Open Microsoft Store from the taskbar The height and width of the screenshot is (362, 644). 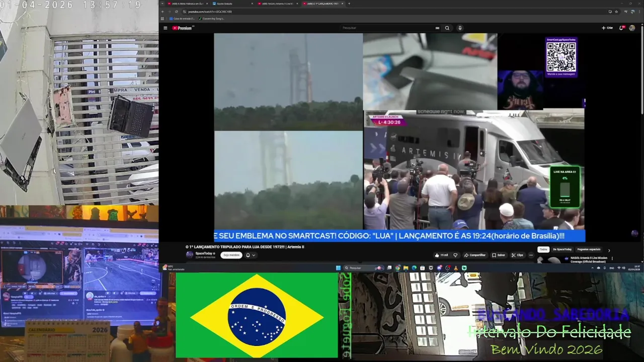pyautogui.click(x=423, y=268)
